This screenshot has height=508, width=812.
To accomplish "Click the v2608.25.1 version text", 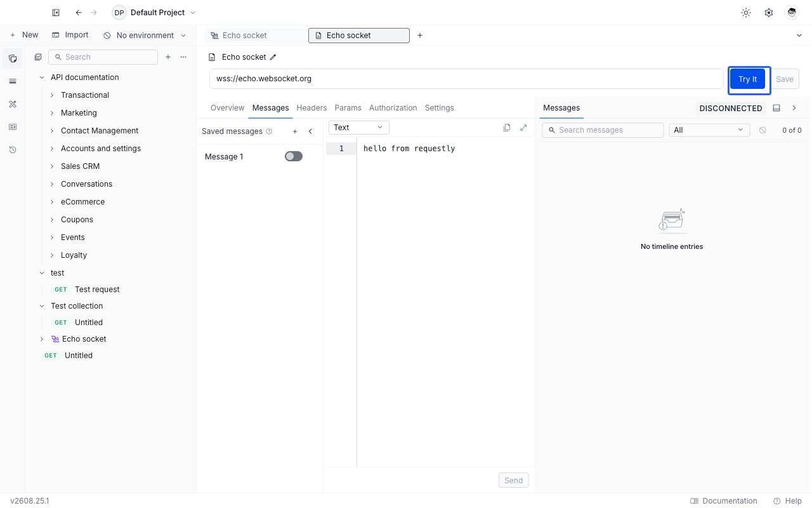I will coord(30,501).
